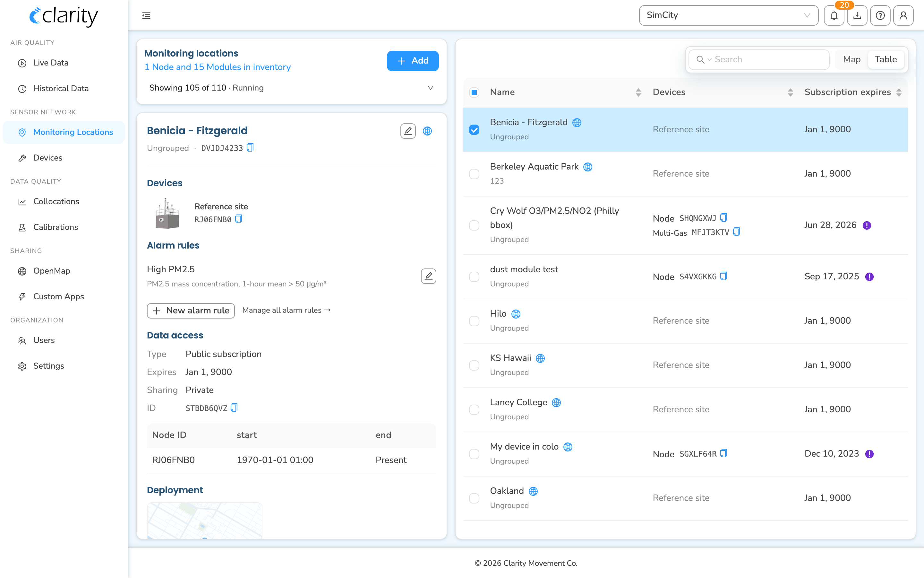The height and width of the screenshot is (578, 924).
Task: Open 1 Node and 15 Modules inventory link
Action: (x=217, y=67)
